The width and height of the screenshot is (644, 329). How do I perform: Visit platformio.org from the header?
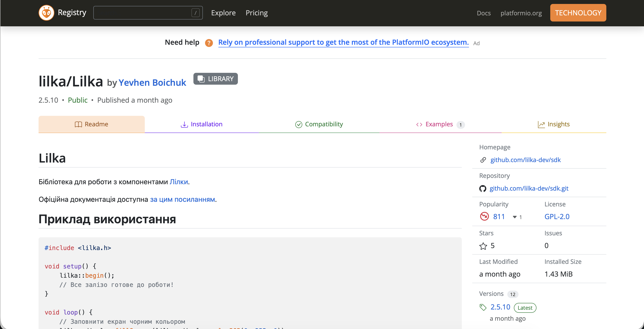click(x=521, y=13)
